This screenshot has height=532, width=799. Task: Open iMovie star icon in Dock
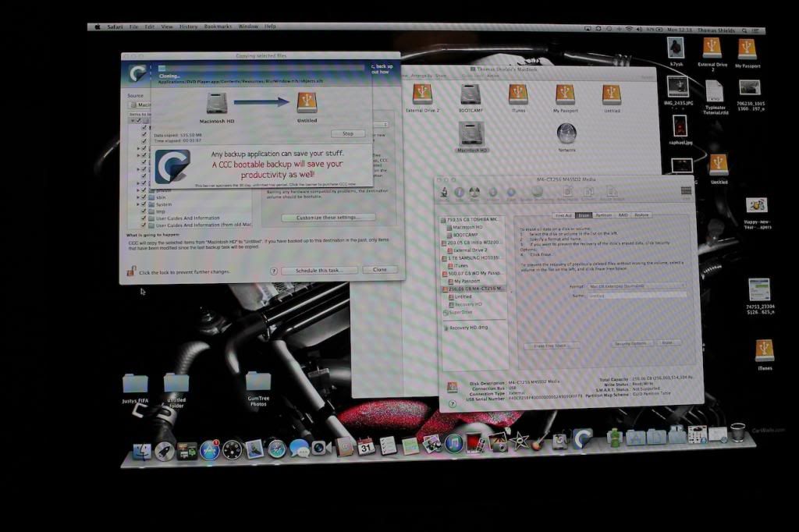coord(519,441)
